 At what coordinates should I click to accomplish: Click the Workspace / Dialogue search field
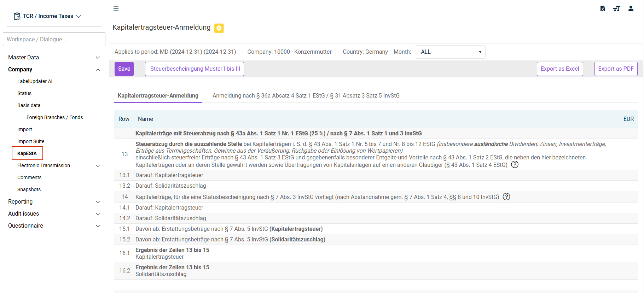(54, 39)
